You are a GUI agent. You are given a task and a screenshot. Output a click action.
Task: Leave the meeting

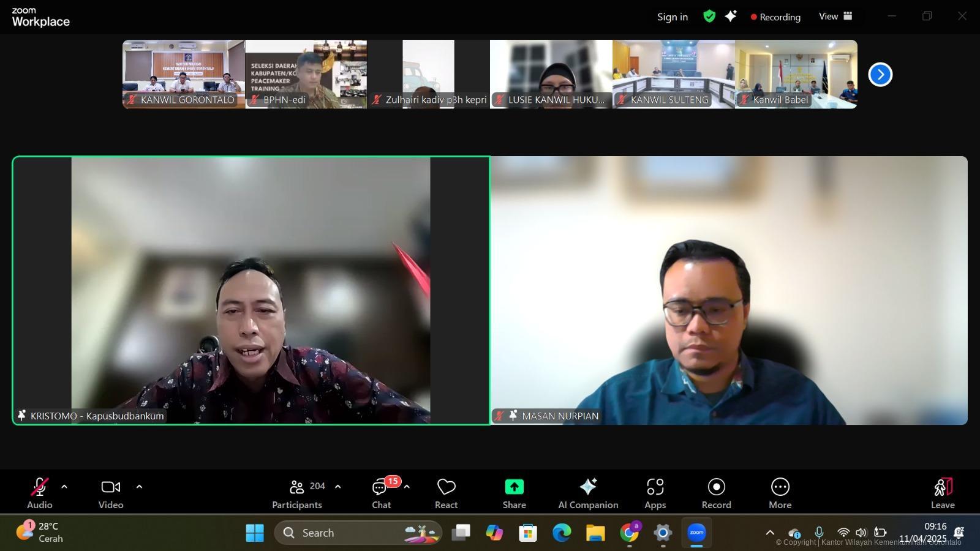pos(942,493)
